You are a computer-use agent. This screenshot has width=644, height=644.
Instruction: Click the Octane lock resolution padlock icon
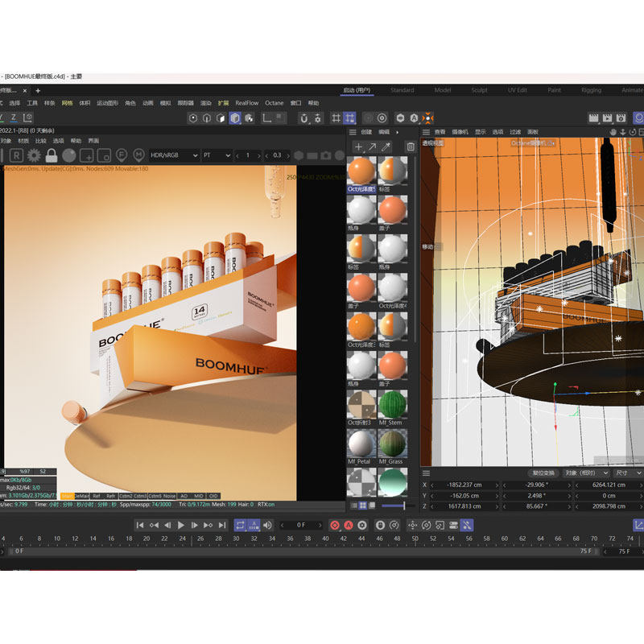(52, 155)
